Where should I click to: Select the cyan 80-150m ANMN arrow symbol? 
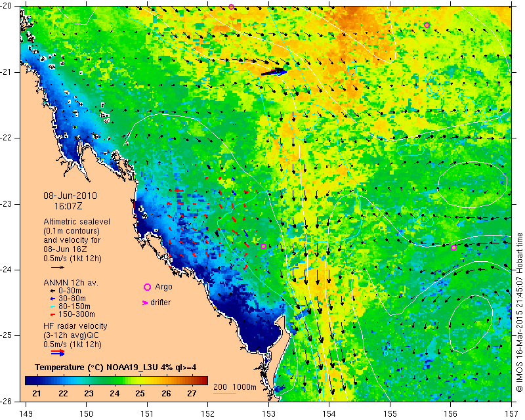(x=52, y=306)
